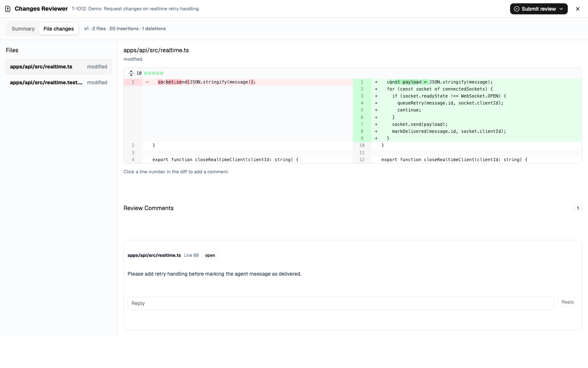The width and height of the screenshot is (588, 368).
Task: Click the 'Line 88' label
Action: [191, 255]
